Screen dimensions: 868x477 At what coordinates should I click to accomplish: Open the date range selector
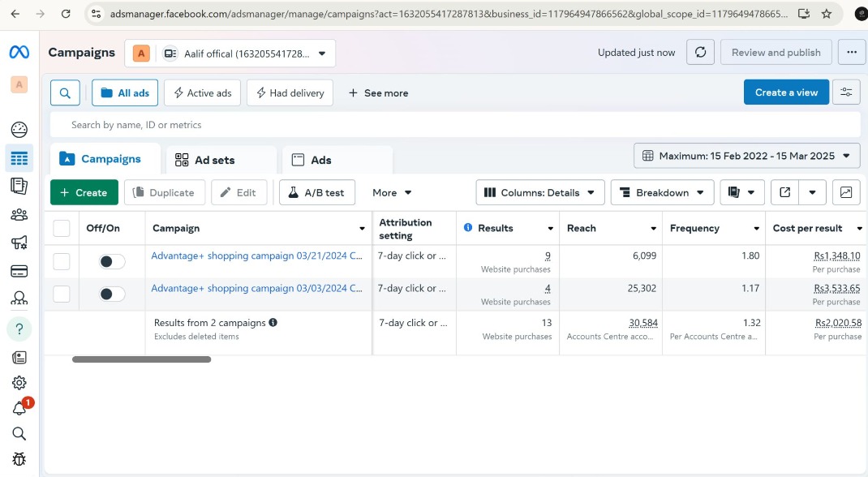pyautogui.click(x=746, y=156)
